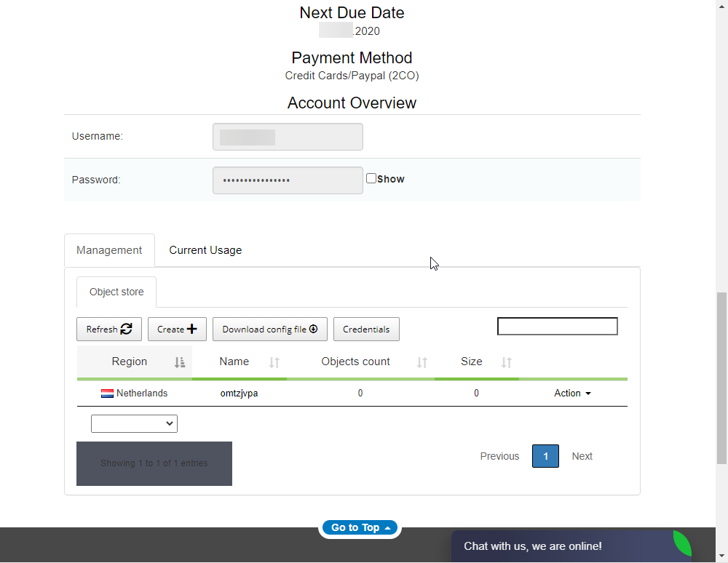Image resolution: width=728 pixels, height=563 pixels.
Task: Select the Management tab
Action: pyautogui.click(x=109, y=250)
